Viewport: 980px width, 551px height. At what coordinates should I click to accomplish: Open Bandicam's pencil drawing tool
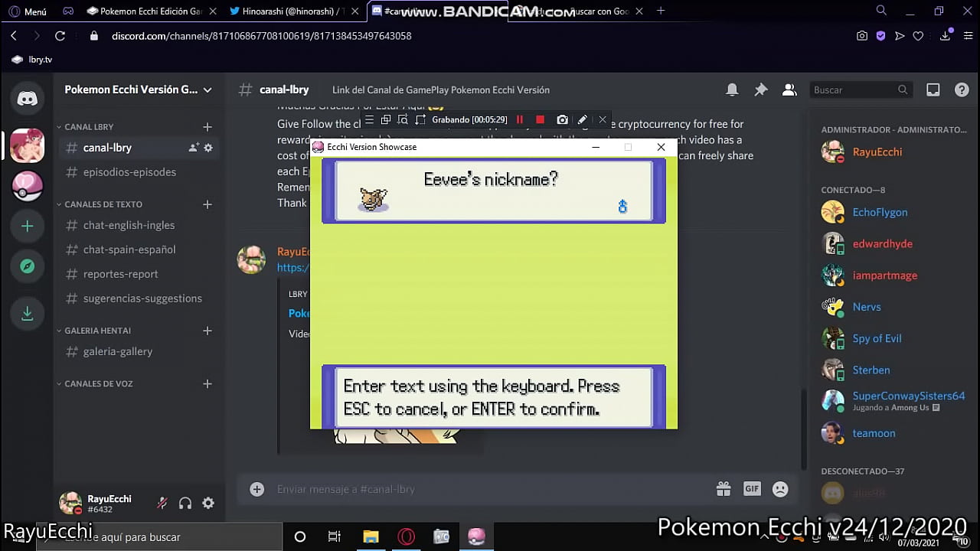coord(583,119)
